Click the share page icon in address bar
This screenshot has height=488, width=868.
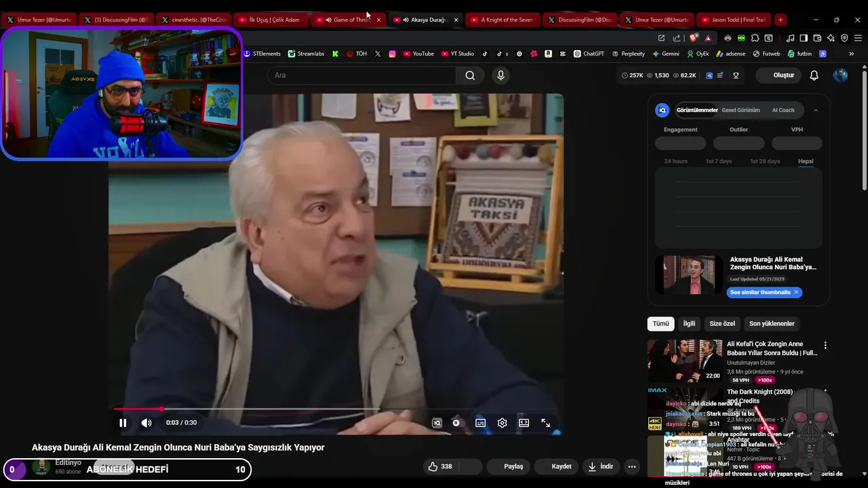coord(676,38)
